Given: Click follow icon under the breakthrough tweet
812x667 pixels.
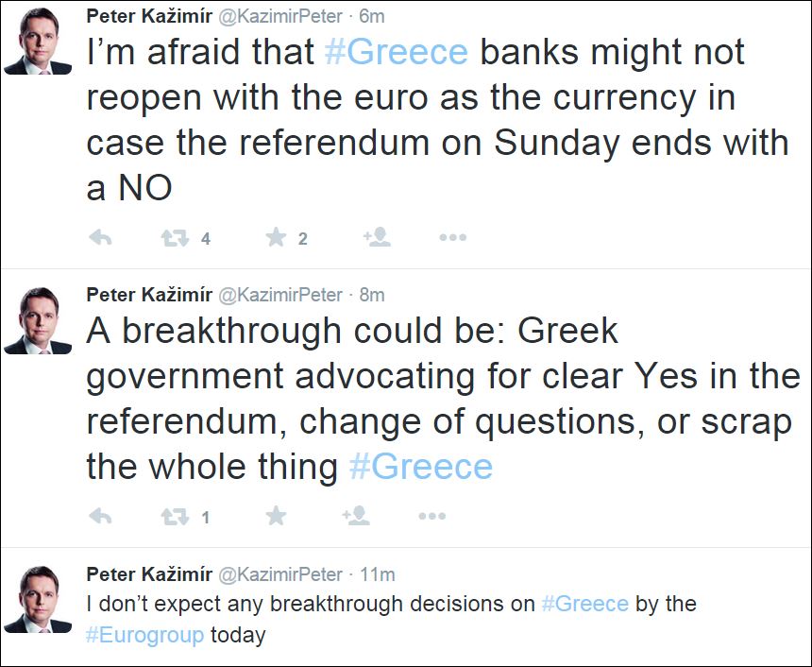Looking at the screenshot, I should click(355, 516).
